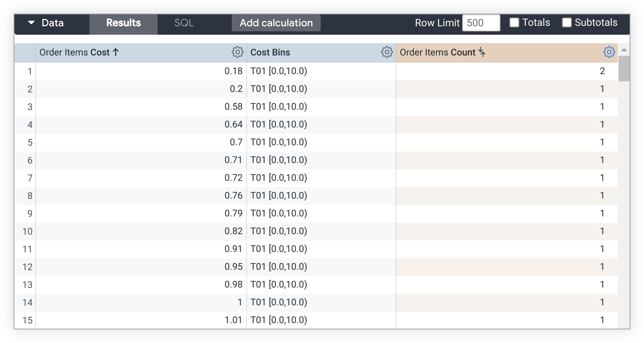The width and height of the screenshot is (644, 343).
Task: Open gear menu for Order Items Count column
Action: 609,52
